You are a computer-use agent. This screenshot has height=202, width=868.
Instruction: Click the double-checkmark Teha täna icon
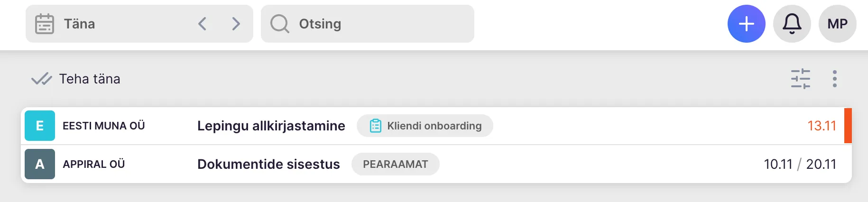(x=42, y=79)
